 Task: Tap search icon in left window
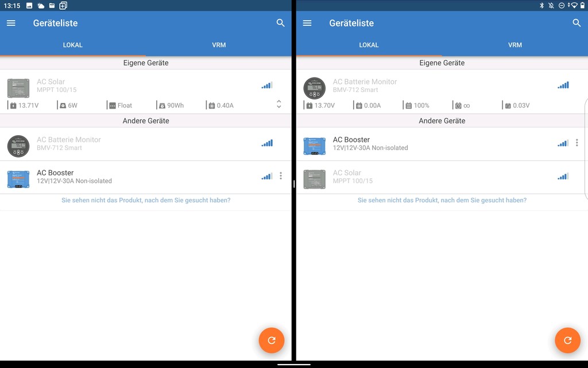280,23
